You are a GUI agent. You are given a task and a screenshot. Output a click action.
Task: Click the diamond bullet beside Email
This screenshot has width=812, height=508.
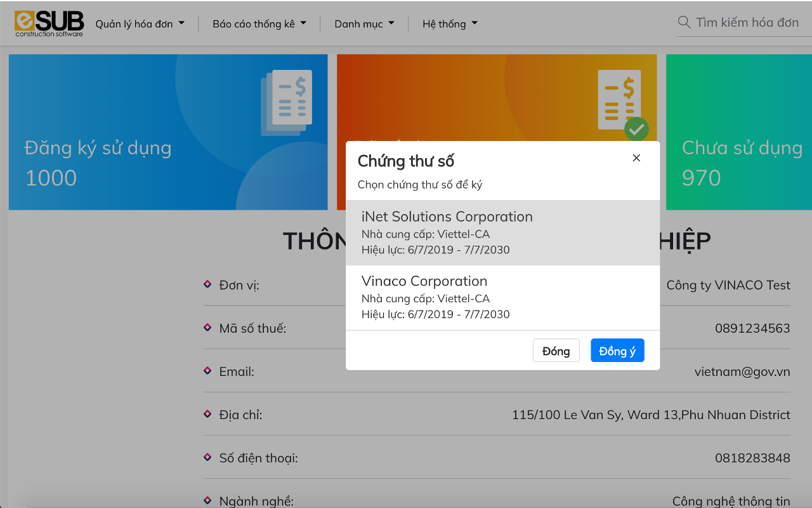tap(207, 370)
